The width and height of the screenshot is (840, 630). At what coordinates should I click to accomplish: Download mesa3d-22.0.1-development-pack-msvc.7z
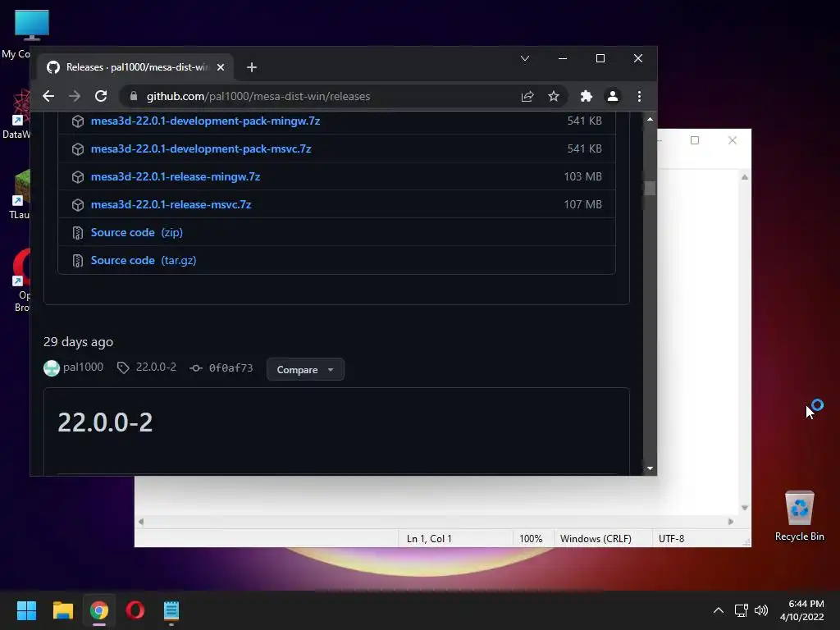(x=201, y=149)
